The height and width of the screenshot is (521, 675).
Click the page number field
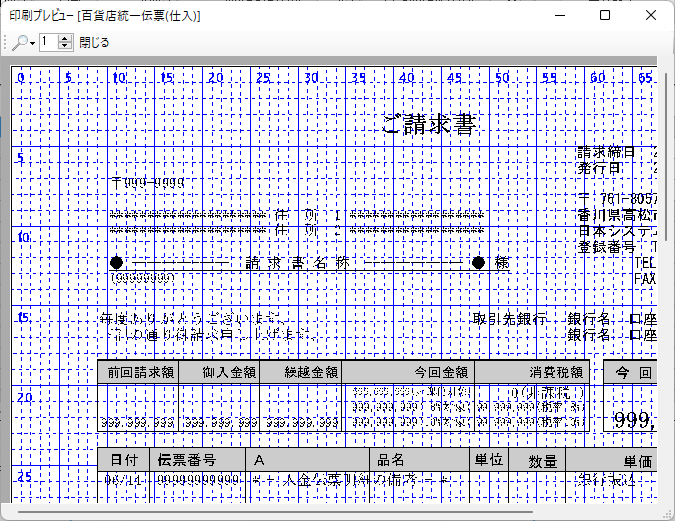[48, 42]
